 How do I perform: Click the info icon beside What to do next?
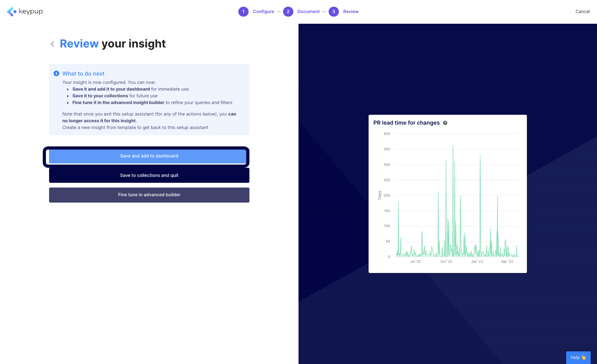[x=56, y=74]
